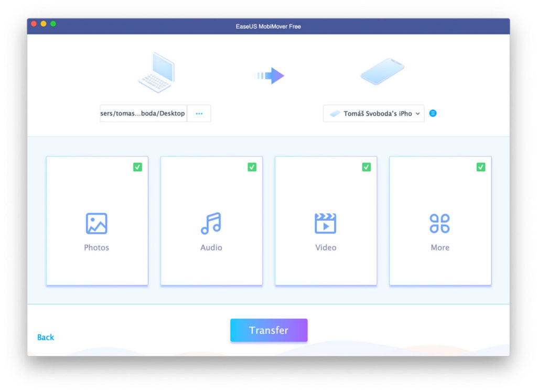Uncheck the More category checkbox
The image size is (537, 392).
tap(481, 167)
